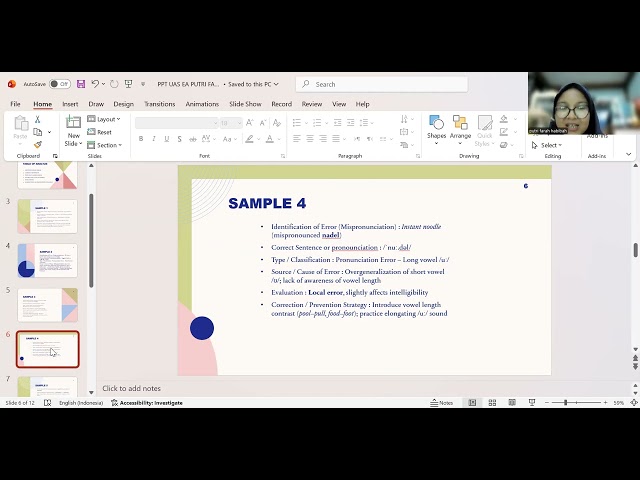Decrease list indent level
This screenshot has height=480, width=640.
(338, 122)
